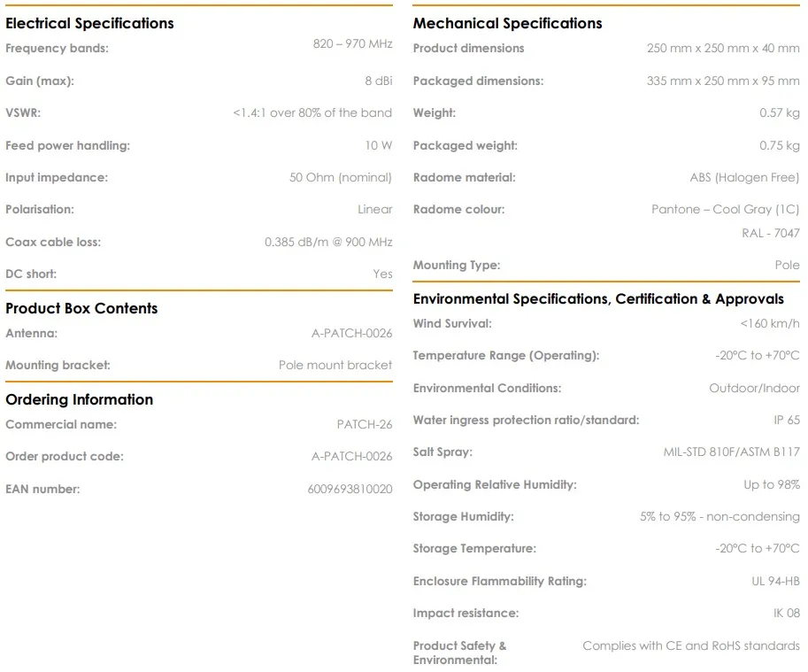Select the Pole mount bracket text
808x672 pixels.
[x=335, y=366]
